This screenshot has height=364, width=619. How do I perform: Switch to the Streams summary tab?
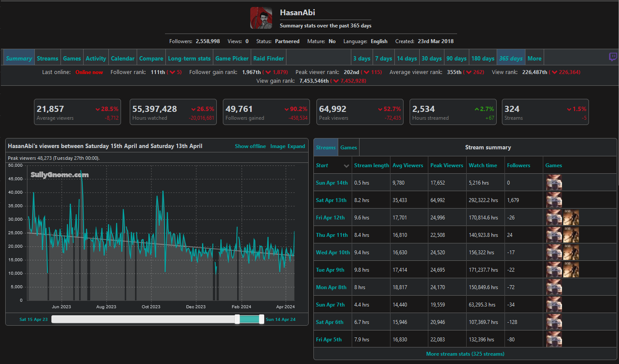(x=326, y=148)
